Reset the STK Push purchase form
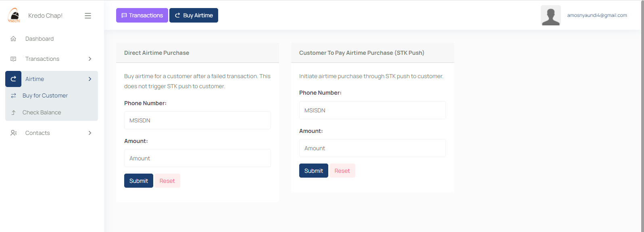 (342, 171)
